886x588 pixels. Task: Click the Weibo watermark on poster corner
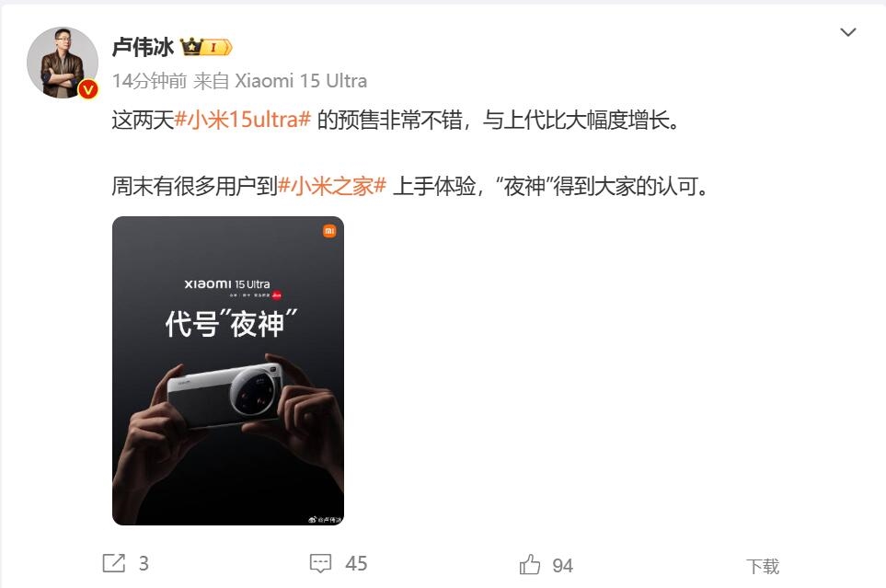coord(325,520)
